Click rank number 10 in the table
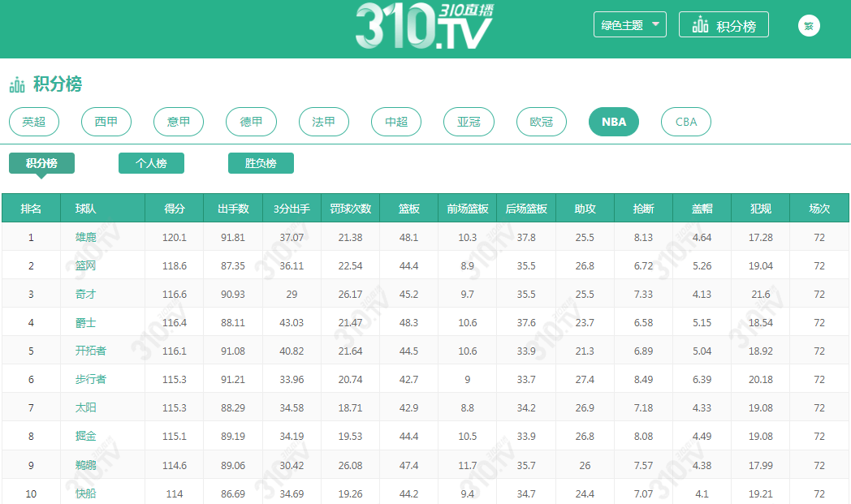The image size is (851, 504). [31, 493]
